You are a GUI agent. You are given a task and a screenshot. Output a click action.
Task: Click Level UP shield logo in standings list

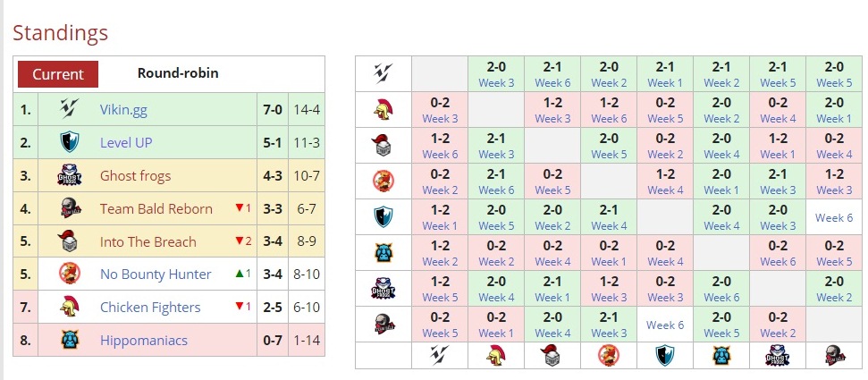click(x=69, y=143)
